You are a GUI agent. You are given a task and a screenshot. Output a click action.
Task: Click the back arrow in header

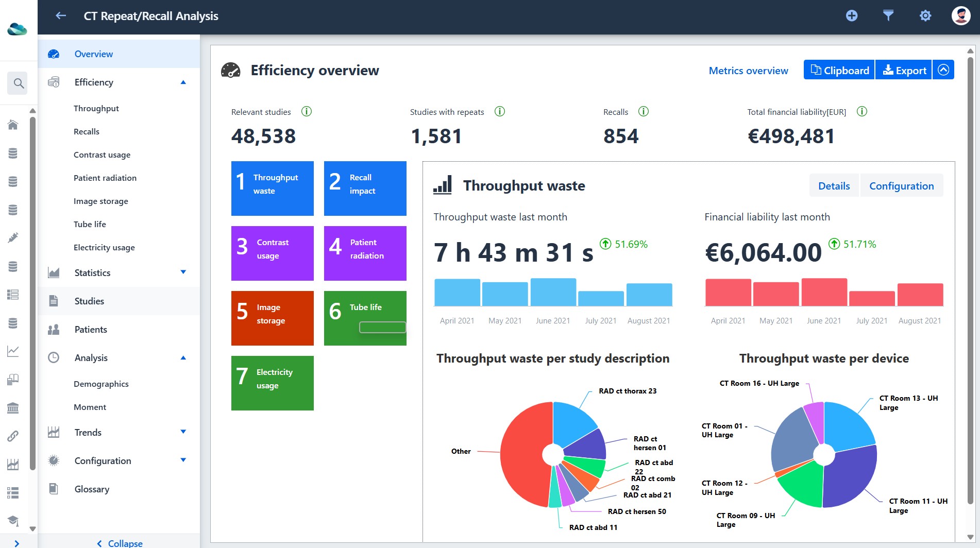[61, 16]
